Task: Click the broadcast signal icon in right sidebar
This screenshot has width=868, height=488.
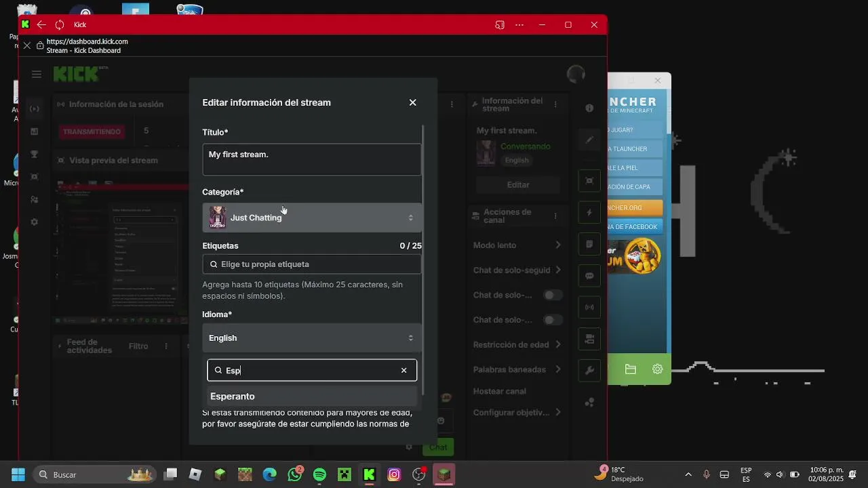Action: [589, 307]
